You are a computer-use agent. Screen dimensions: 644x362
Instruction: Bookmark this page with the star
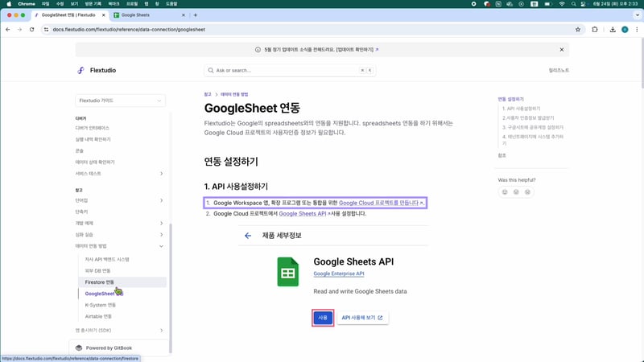tap(578, 30)
